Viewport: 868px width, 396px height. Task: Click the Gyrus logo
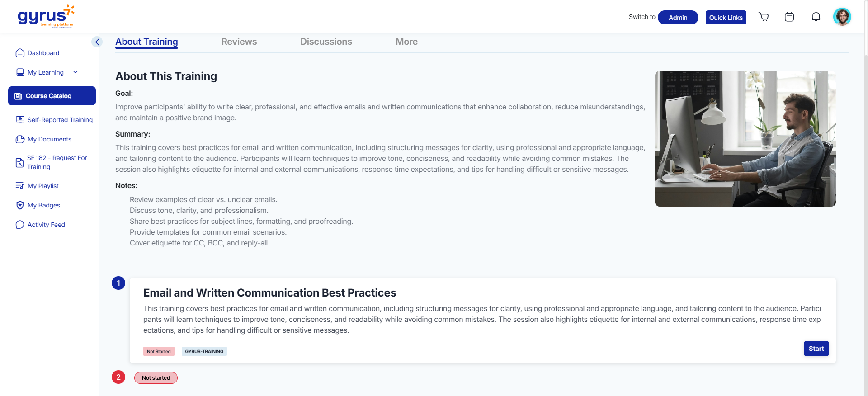(46, 17)
